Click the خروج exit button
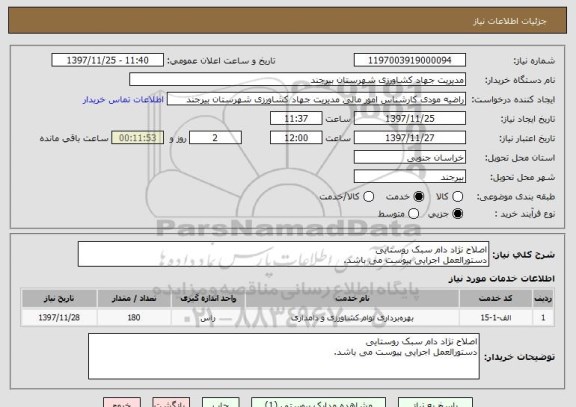Screen dimensions: 576x407 pos(122,402)
